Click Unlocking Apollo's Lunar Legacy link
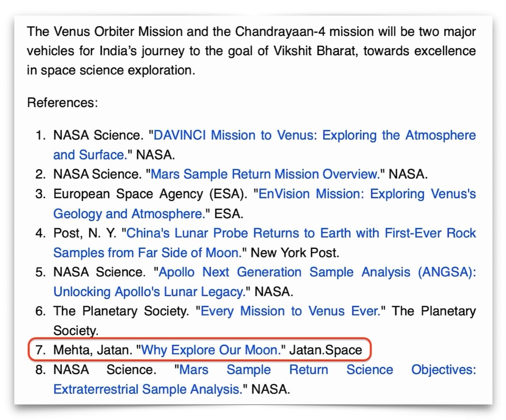 pos(149,291)
